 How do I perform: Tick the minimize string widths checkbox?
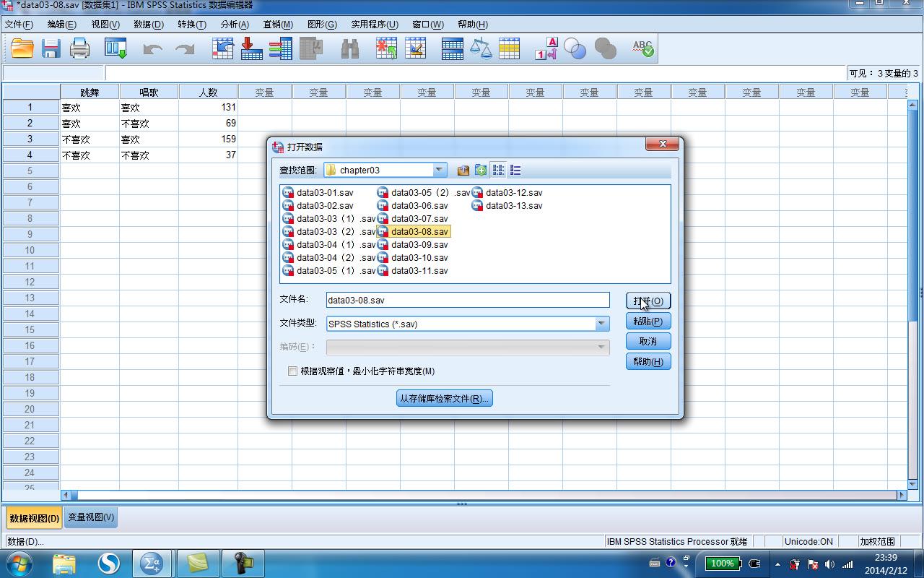[292, 371]
